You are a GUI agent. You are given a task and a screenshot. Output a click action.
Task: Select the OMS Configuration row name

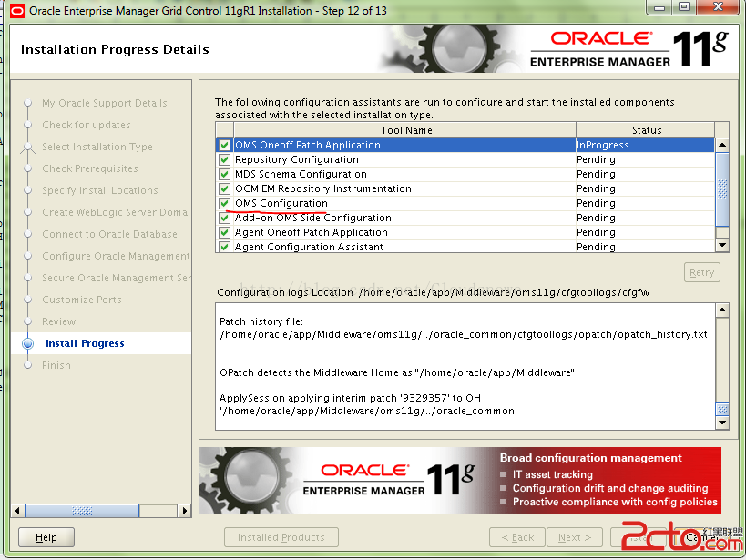281,204
